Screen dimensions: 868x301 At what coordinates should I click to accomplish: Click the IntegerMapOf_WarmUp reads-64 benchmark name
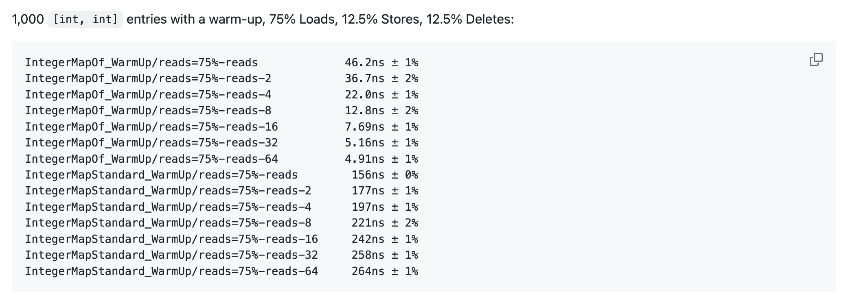pyautogui.click(x=151, y=159)
